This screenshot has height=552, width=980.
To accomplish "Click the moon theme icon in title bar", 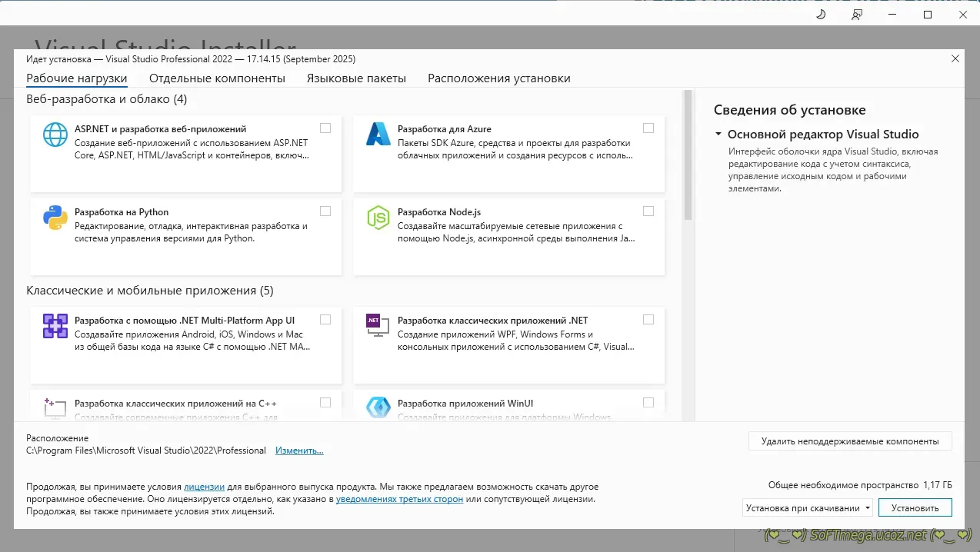I will (821, 15).
